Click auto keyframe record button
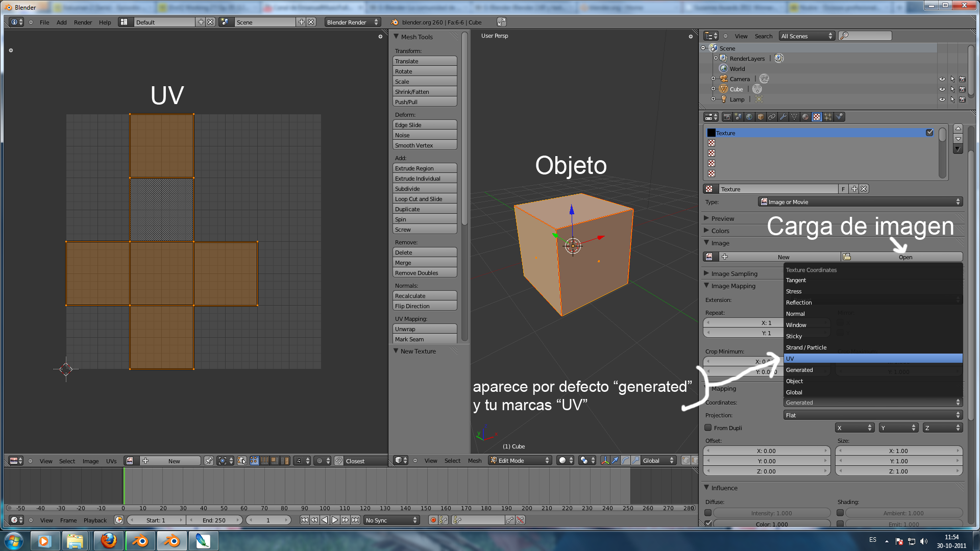Screen dimensions: 980x551 (433, 520)
